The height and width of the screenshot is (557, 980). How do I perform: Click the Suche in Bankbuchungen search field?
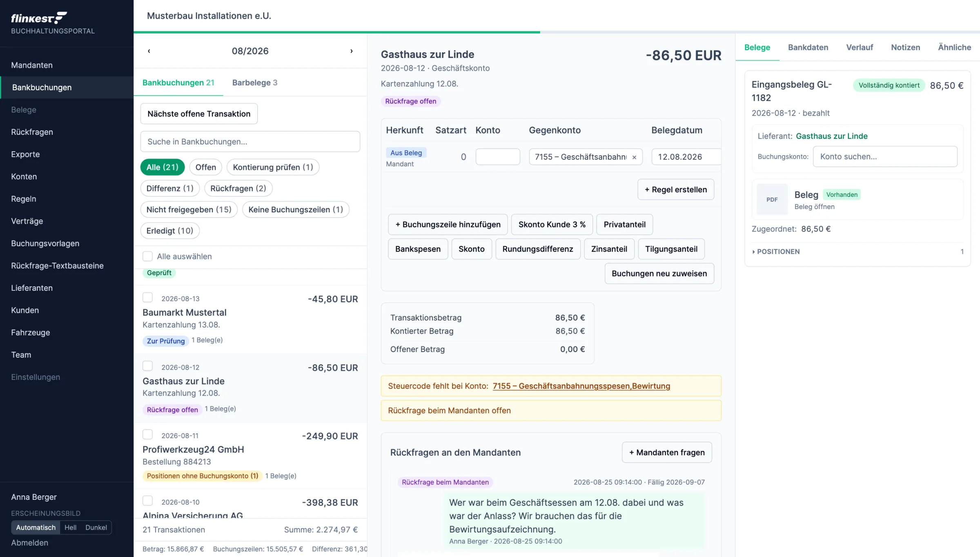tap(250, 142)
